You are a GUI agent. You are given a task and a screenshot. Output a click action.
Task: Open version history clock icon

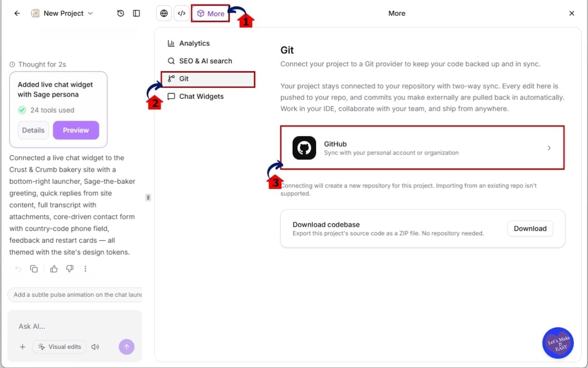coord(121,13)
